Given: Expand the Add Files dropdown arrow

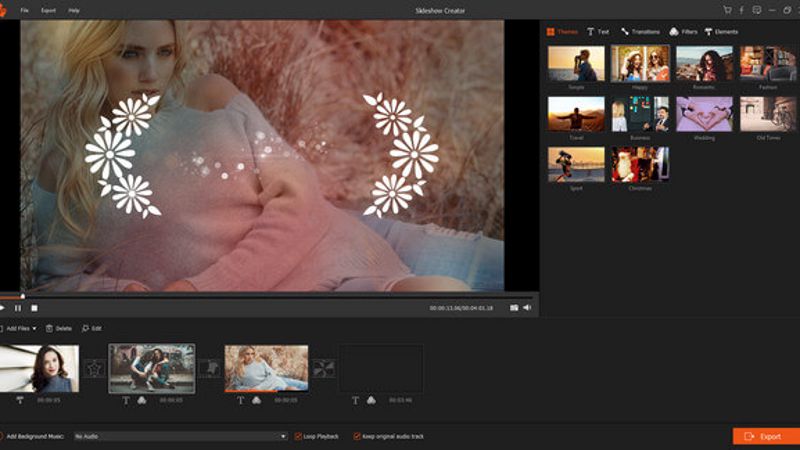Looking at the screenshot, I should coord(34,329).
